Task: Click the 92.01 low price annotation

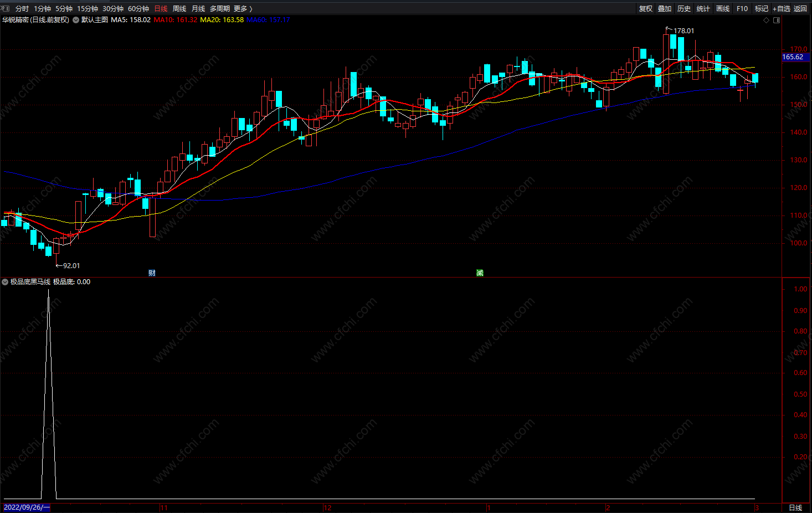Action: [x=71, y=266]
